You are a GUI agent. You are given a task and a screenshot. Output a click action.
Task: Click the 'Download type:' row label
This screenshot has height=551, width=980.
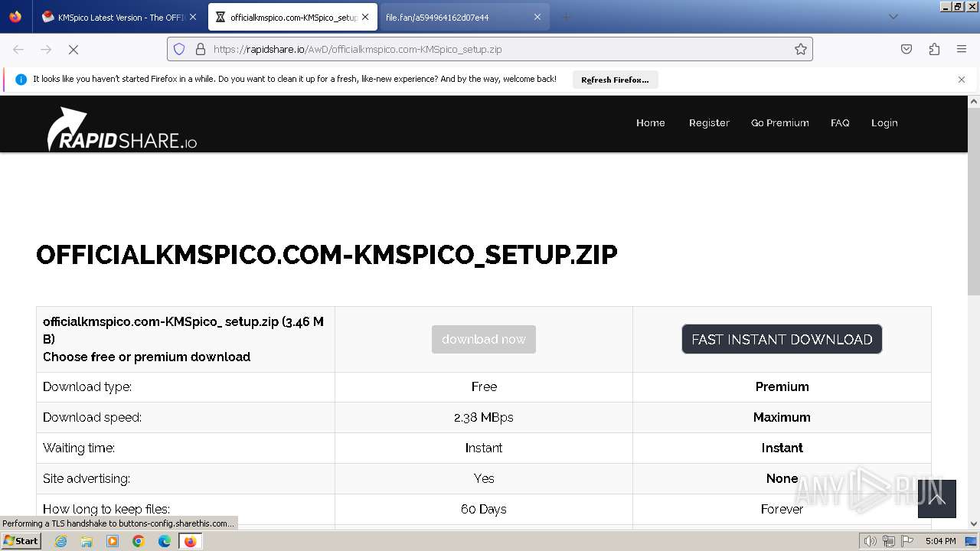coord(87,386)
